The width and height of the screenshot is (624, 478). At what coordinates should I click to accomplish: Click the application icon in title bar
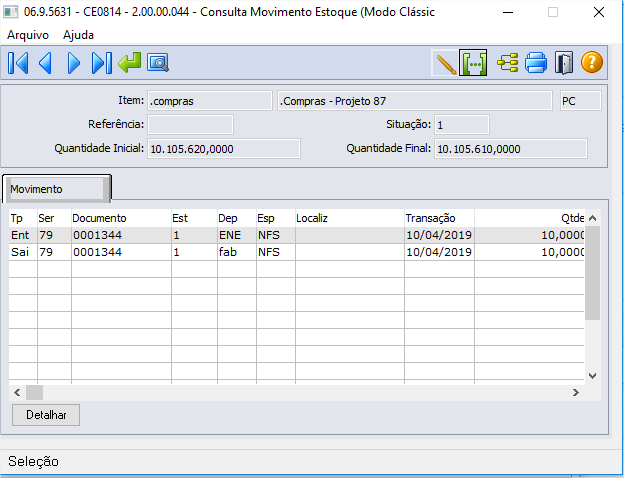pyautogui.click(x=10, y=12)
